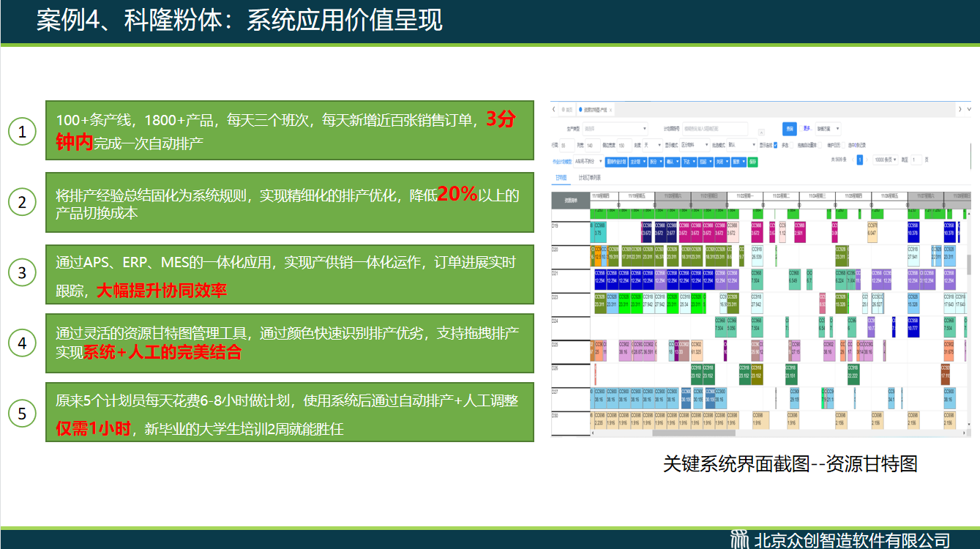
Task: Click the next page arrow in pagination
Action: (867, 160)
